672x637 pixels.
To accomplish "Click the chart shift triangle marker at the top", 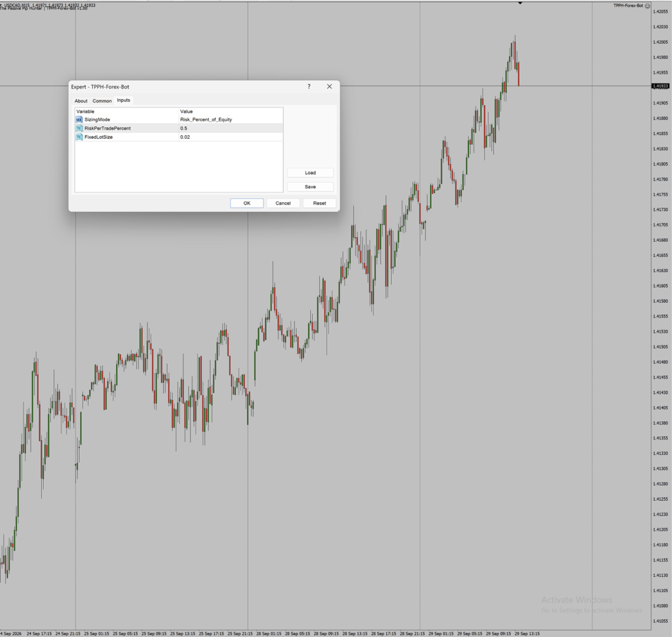I will pyautogui.click(x=520, y=3).
